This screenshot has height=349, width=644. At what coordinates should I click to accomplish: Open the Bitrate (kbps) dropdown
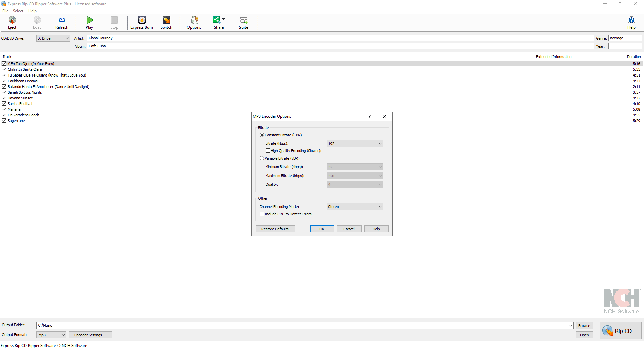(355, 143)
